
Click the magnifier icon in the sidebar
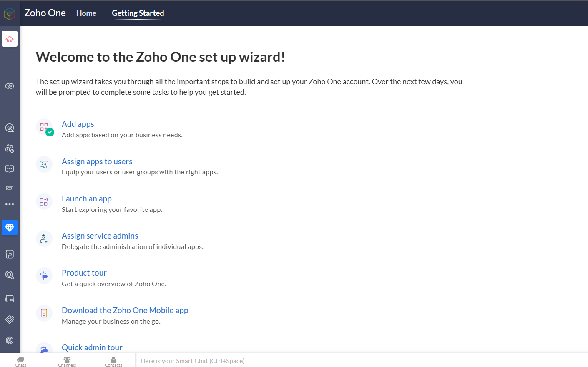10,275
